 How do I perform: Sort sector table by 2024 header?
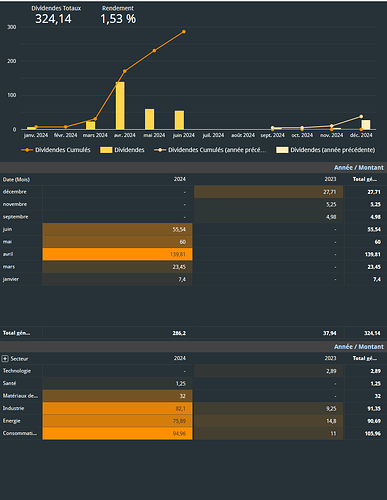(180, 358)
